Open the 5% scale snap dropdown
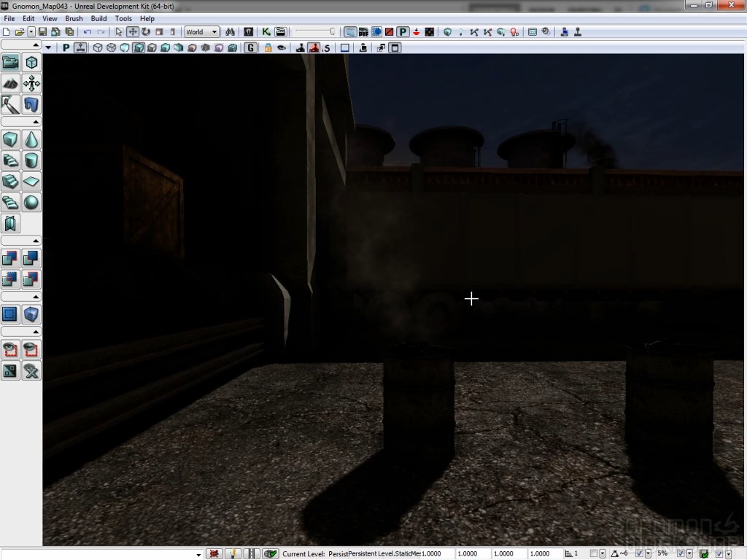This screenshot has height=560, width=747. click(689, 554)
